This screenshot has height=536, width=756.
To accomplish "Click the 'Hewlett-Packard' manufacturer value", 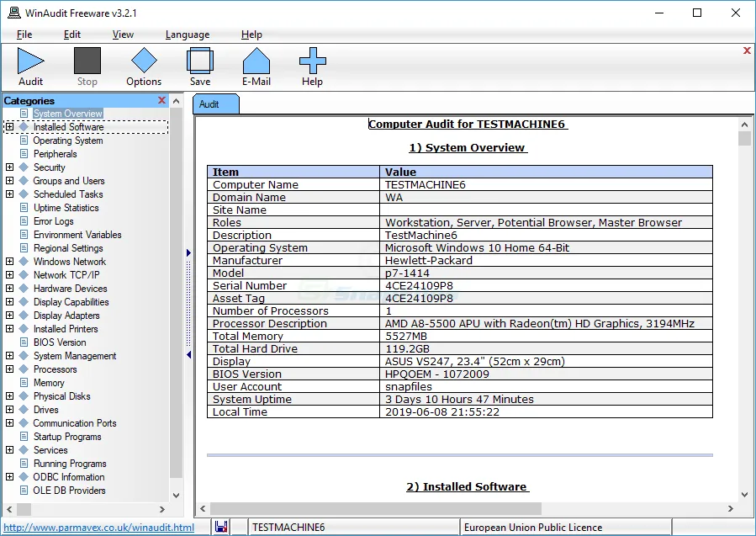I will point(429,260).
